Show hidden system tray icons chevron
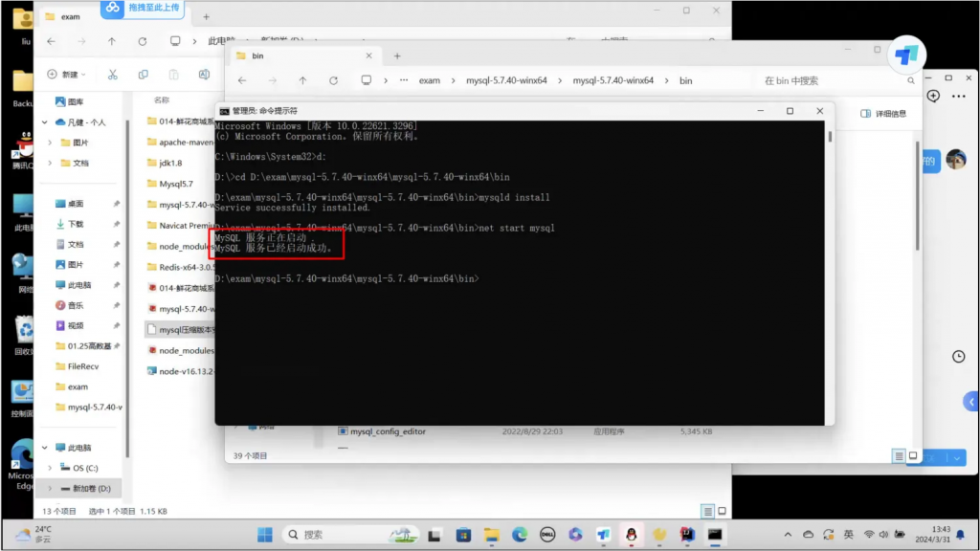Viewport: 980px width, 551px height. pyautogui.click(x=787, y=534)
